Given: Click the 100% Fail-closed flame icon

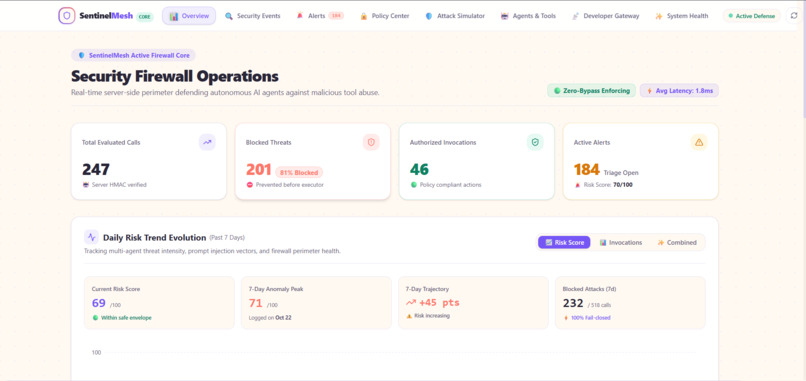Looking at the screenshot, I should tap(566, 318).
